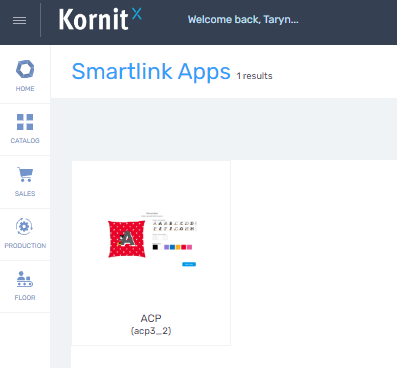Viewport: 397px width, 368px height.
Task: Click the 1 results count text
Action: coord(254,76)
